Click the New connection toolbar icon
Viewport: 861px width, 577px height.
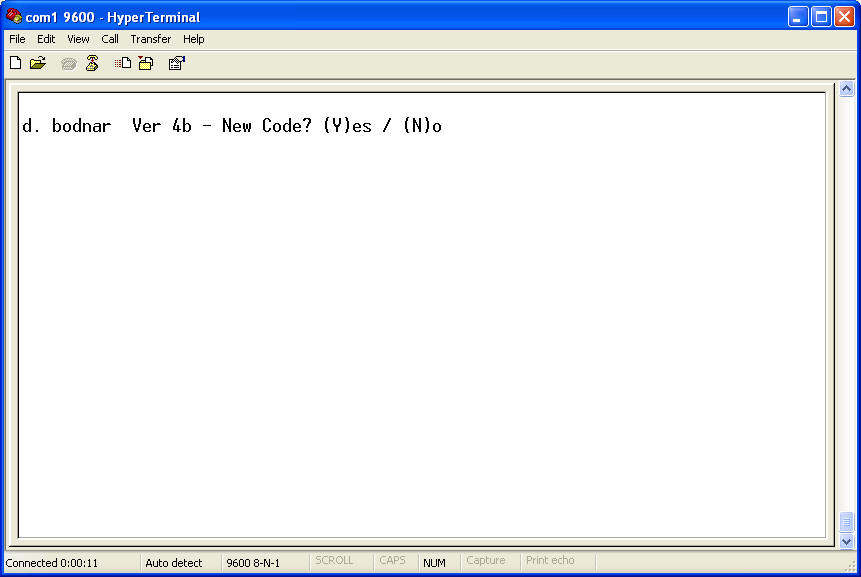pyautogui.click(x=15, y=63)
